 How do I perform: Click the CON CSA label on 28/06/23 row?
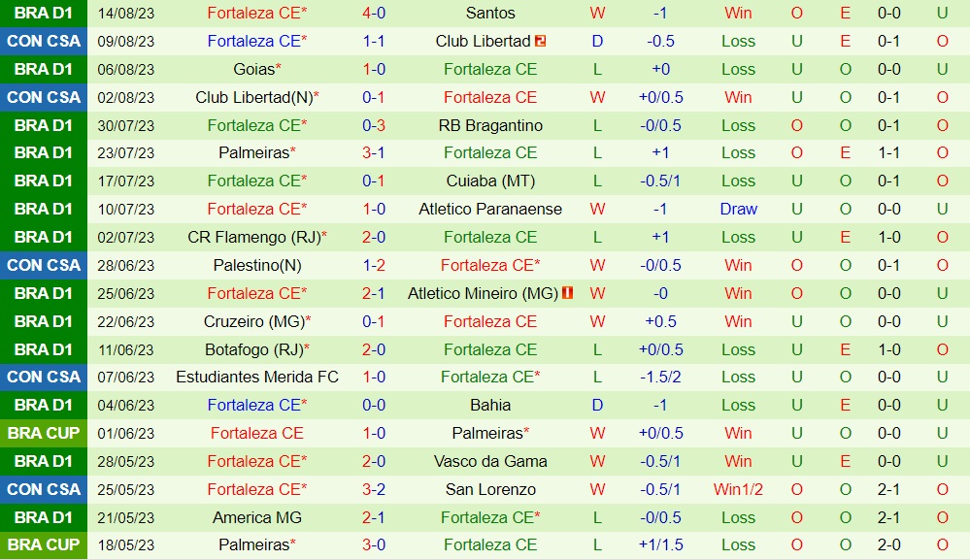[x=44, y=265]
